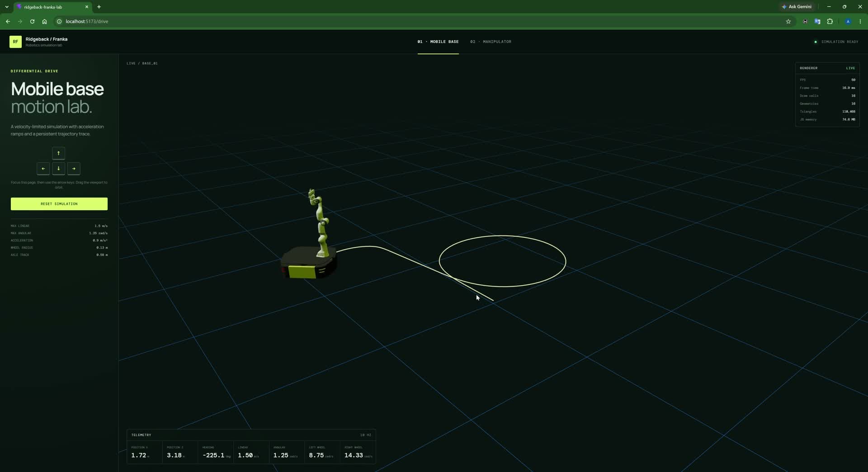Click the Left Wheel 8.75 telemetry value

point(316,455)
